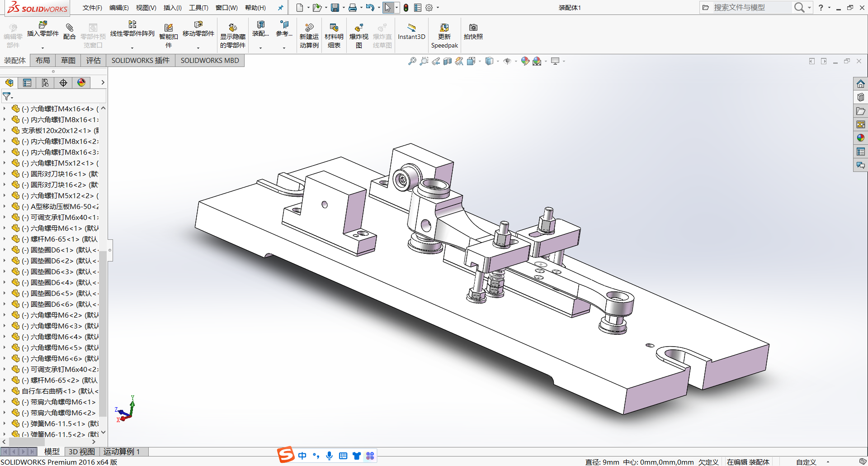Select the Exploded View tool
Image resolution: width=868 pixels, height=466 pixels.
(359, 28)
